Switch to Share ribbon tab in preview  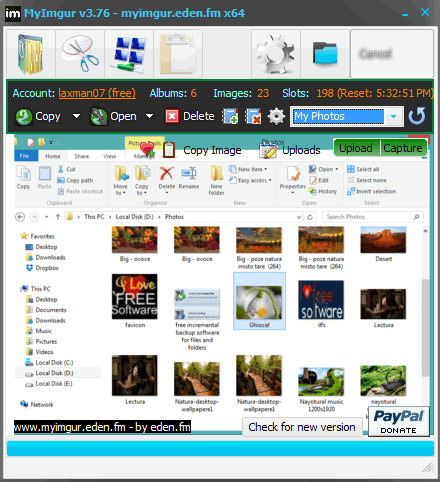(x=82, y=156)
